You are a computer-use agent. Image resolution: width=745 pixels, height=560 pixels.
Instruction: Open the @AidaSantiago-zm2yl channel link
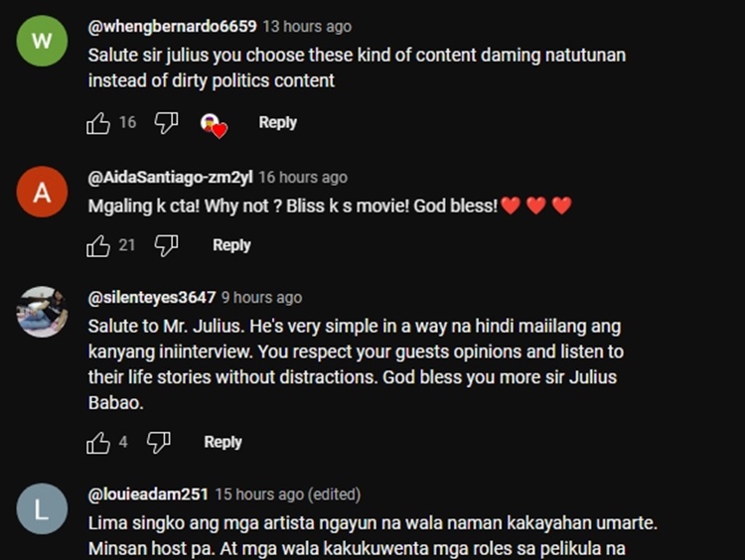[170, 178]
